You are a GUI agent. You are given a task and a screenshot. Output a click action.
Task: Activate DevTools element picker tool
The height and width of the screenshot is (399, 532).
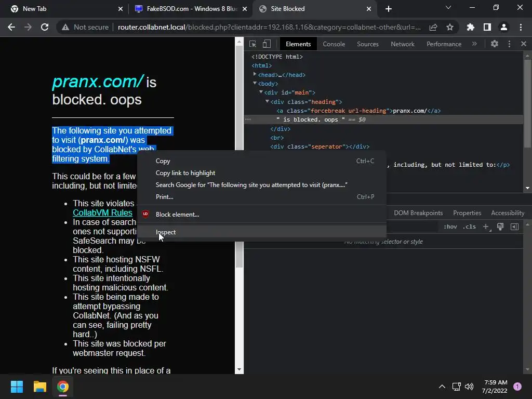click(253, 44)
